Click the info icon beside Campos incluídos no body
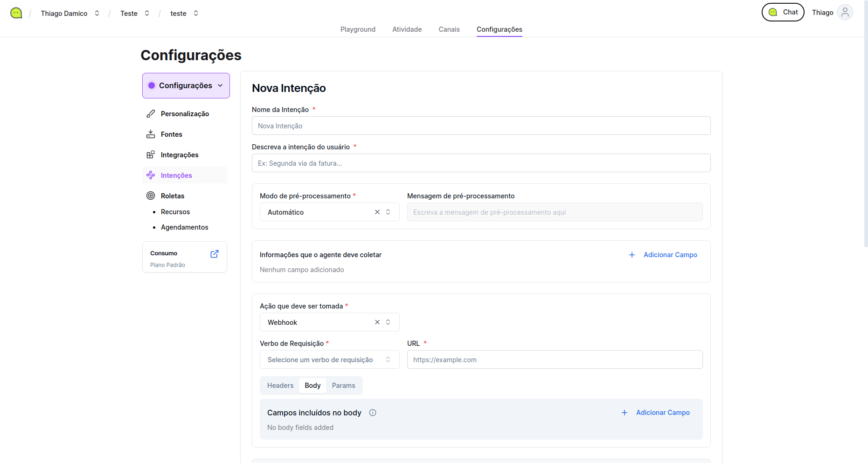Image resolution: width=868 pixels, height=463 pixels. (x=373, y=413)
